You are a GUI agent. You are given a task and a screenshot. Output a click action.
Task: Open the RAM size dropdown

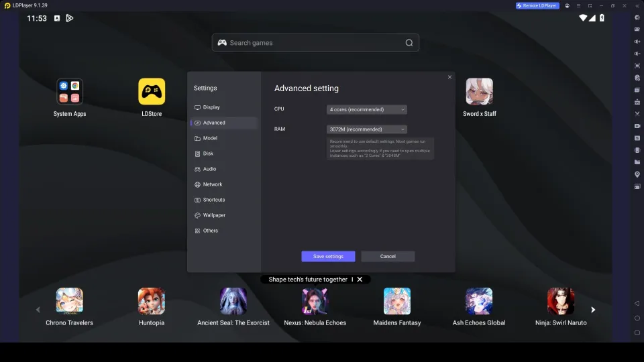367,129
